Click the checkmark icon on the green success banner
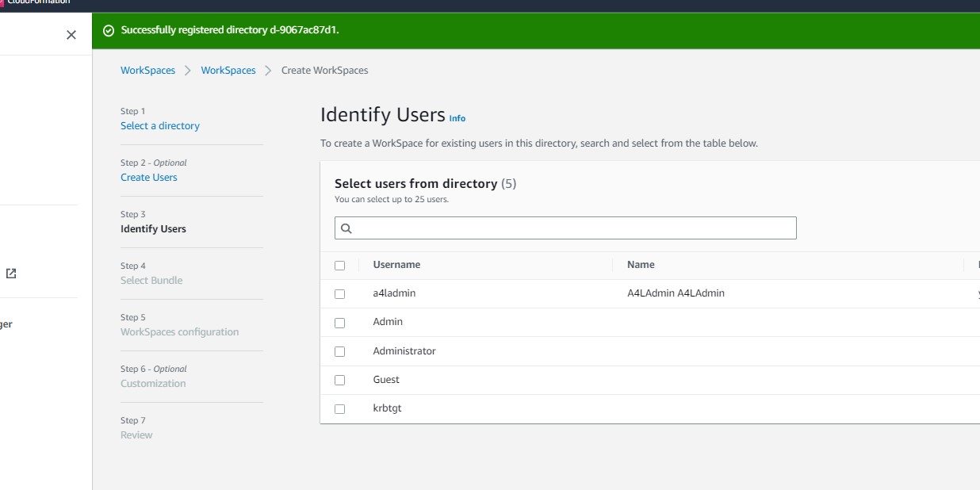This screenshot has height=490, width=980. [108, 29]
